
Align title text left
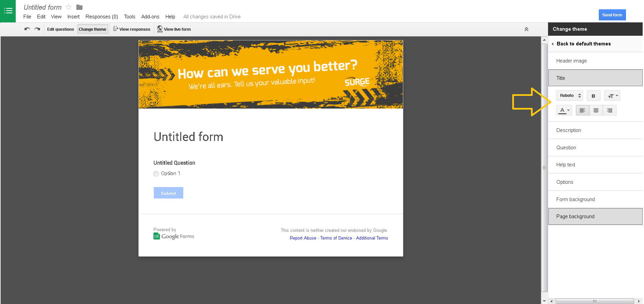point(582,110)
